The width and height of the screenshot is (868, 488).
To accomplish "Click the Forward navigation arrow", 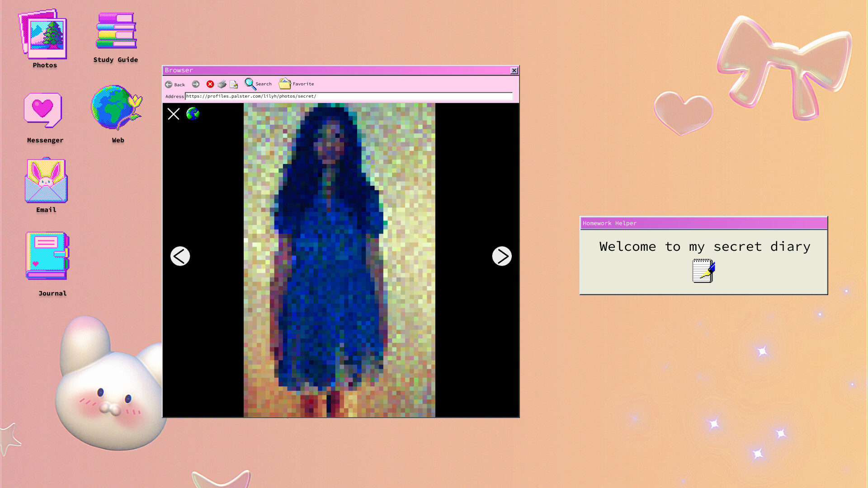I will tap(196, 84).
